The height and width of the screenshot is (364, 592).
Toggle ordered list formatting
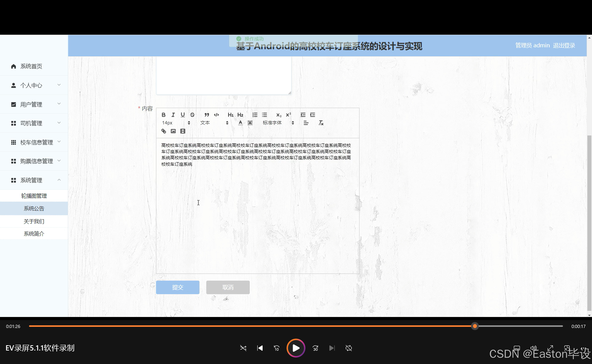tap(255, 115)
